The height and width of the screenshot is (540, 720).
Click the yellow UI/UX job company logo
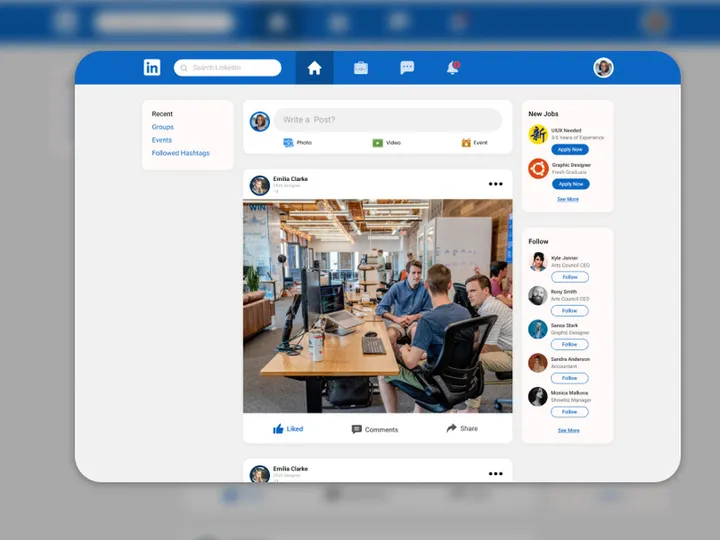(538, 135)
